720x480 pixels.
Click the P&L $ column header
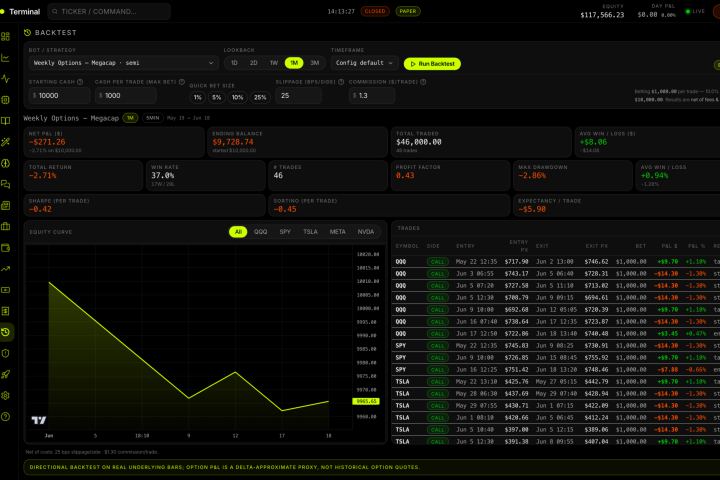[x=669, y=246]
